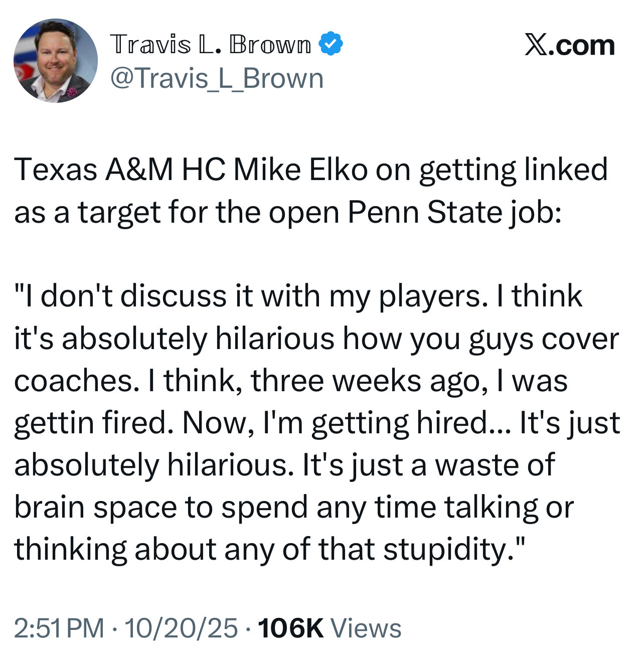
Task: Click the 106K view count number
Action: coord(290,628)
